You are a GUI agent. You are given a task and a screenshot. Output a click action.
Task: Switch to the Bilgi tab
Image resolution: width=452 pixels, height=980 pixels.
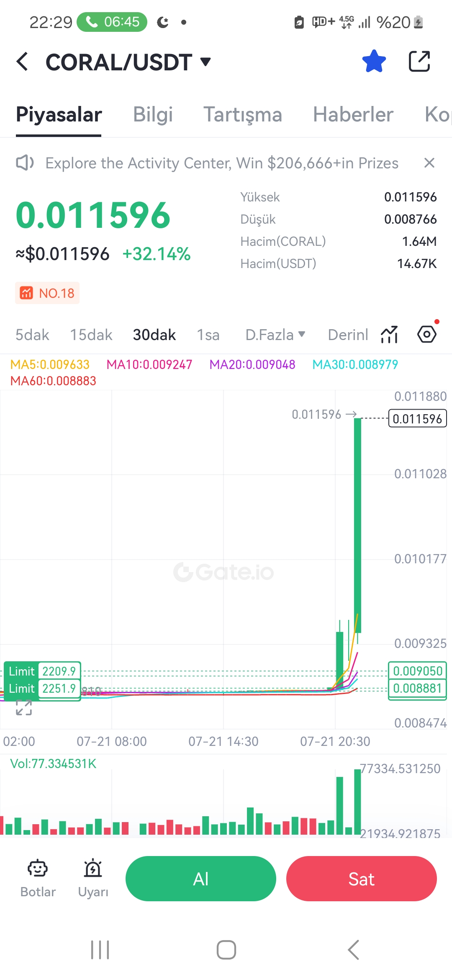tap(153, 114)
